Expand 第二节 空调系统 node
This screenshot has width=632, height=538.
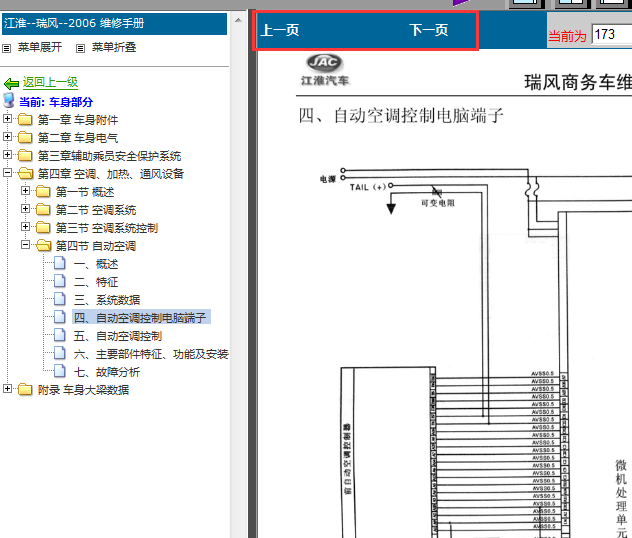pos(25,209)
